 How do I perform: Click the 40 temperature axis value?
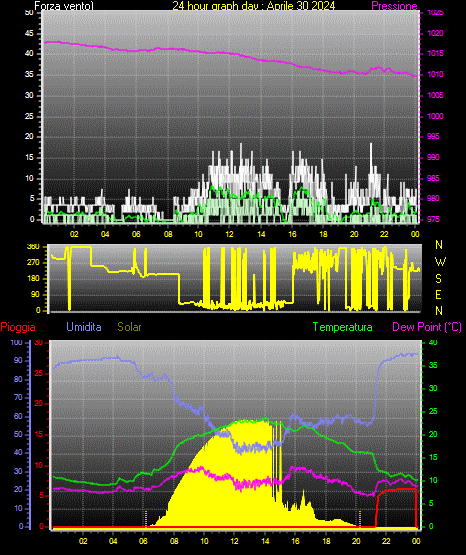click(x=433, y=342)
